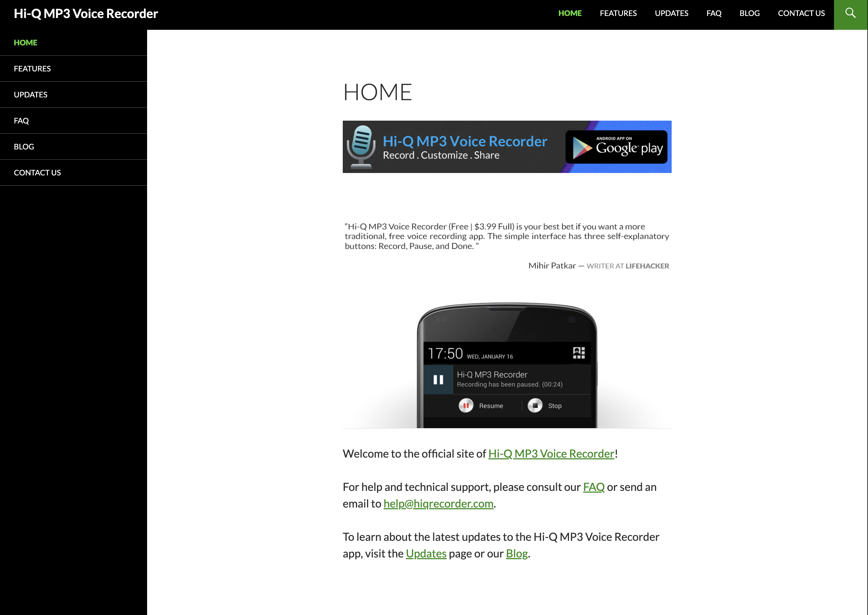Image resolution: width=868 pixels, height=615 pixels.
Task: Click the Hi-Q MP3 Voice Recorder site title
Action: click(x=86, y=14)
